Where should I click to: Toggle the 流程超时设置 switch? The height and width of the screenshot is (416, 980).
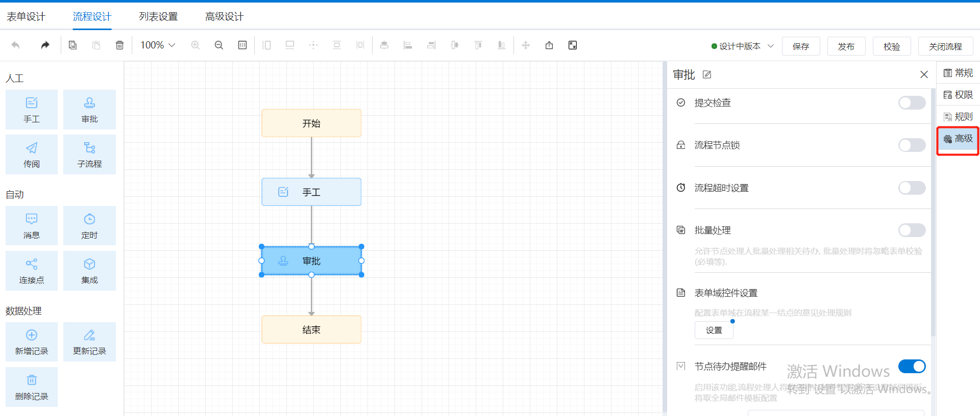pyautogui.click(x=912, y=188)
